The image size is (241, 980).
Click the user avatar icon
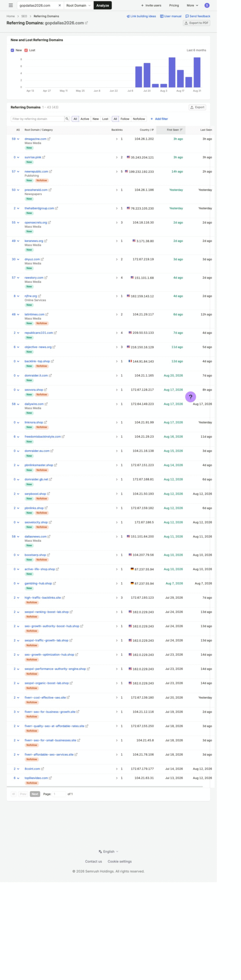[x=207, y=5]
